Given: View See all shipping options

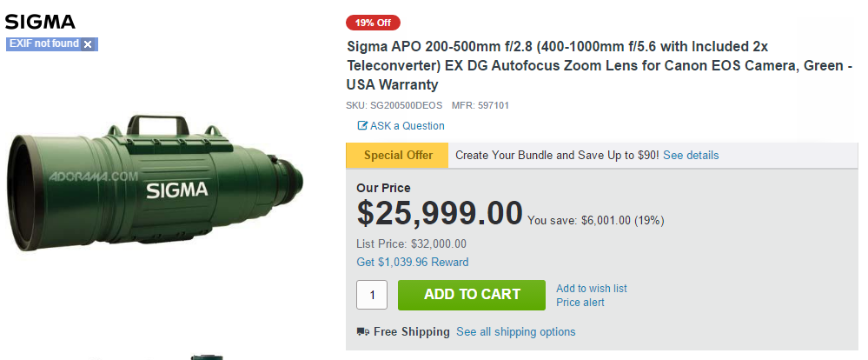Looking at the screenshot, I should coord(515,332).
